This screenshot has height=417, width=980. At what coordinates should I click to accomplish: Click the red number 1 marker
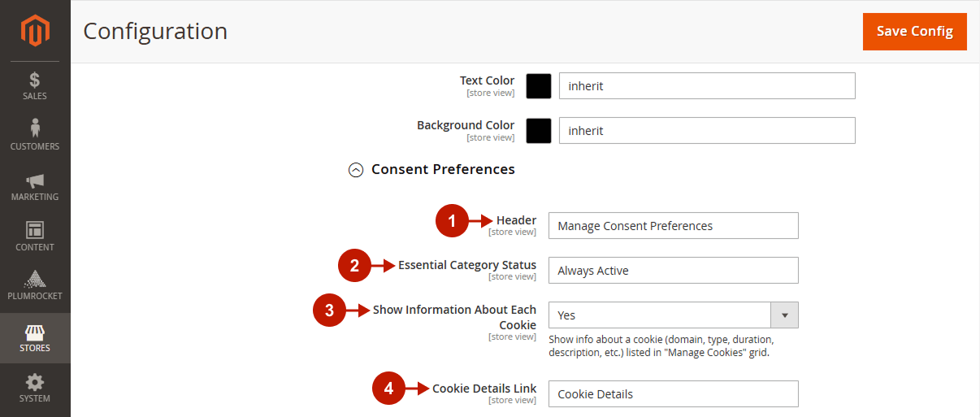click(x=453, y=220)
